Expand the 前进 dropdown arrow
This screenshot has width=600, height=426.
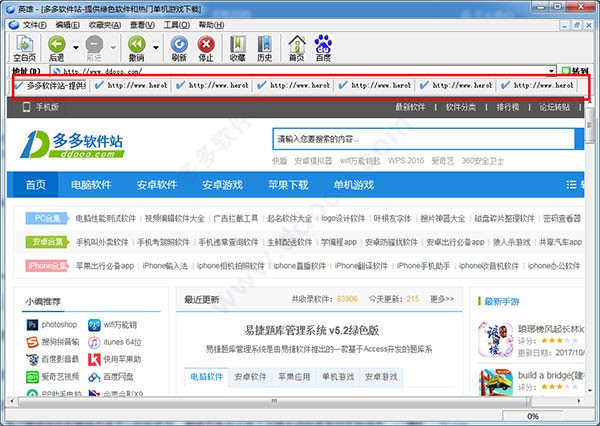(113, 47)
